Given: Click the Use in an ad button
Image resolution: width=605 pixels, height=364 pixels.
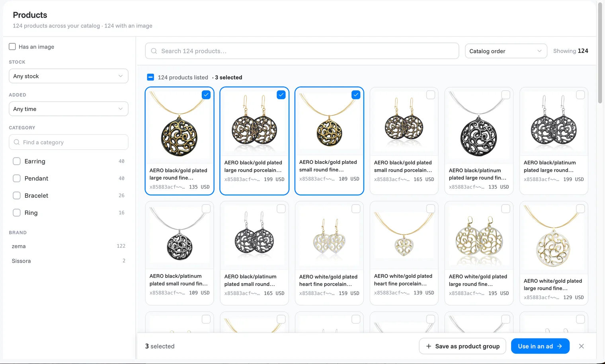Looking at the screenshot, I should 540,346.
